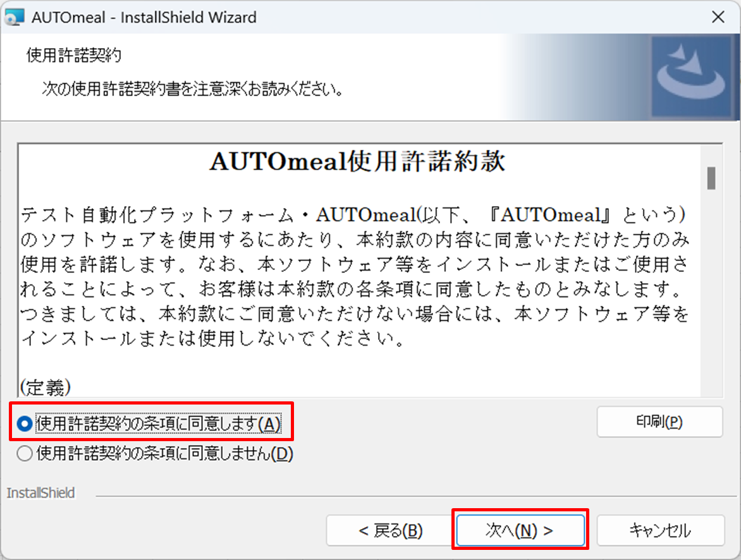This screenshot has width=741, height=560.
Task: Click the license line starting with テスト自動化プラットフォーム
Action: (x=354, y=216)
